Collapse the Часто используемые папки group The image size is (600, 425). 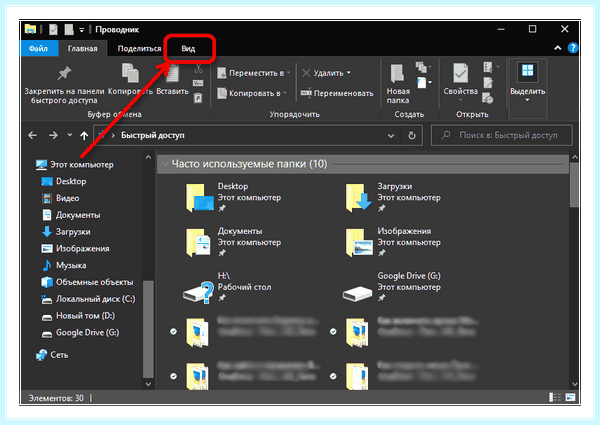click(165, 164)
